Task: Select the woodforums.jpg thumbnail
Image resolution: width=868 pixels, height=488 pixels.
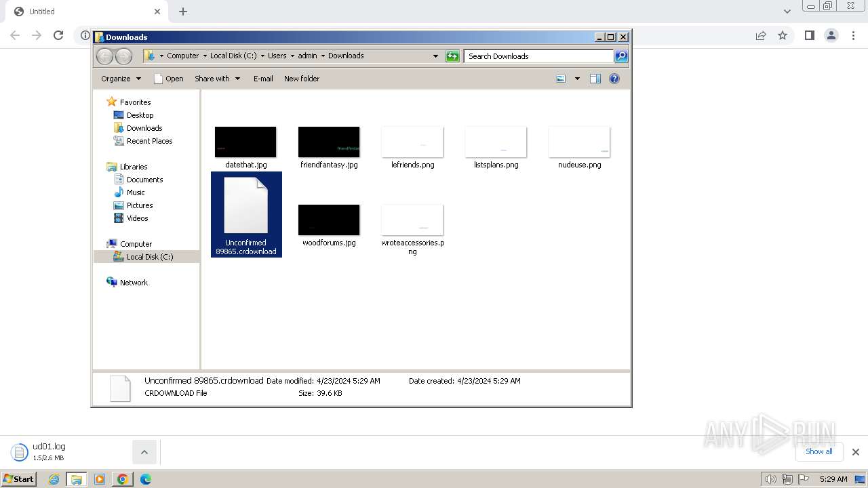Action: point(329,220)
